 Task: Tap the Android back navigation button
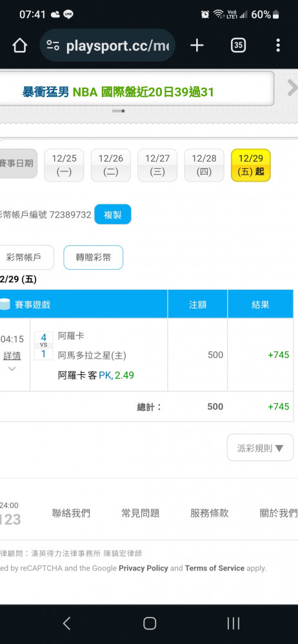click(66, 623)
